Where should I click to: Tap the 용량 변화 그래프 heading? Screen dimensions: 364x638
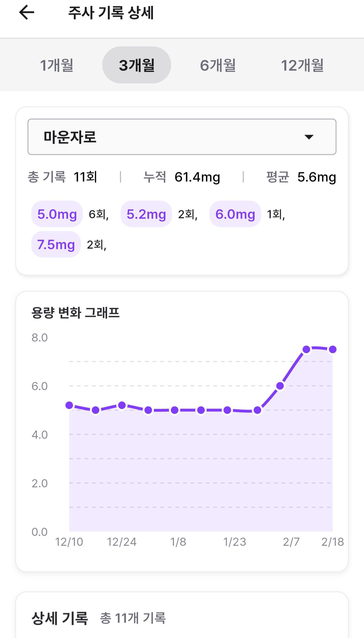[75, 313]
